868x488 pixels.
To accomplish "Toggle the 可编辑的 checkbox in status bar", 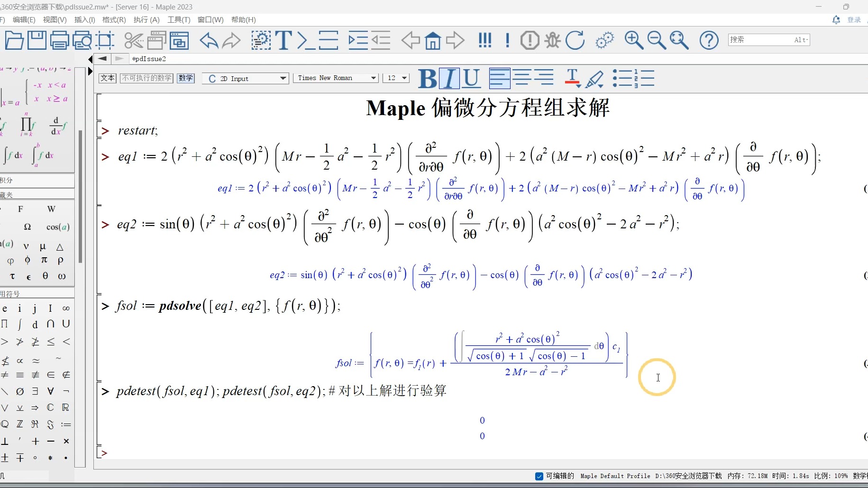I will pyautogui.click(x=539, y=476).
